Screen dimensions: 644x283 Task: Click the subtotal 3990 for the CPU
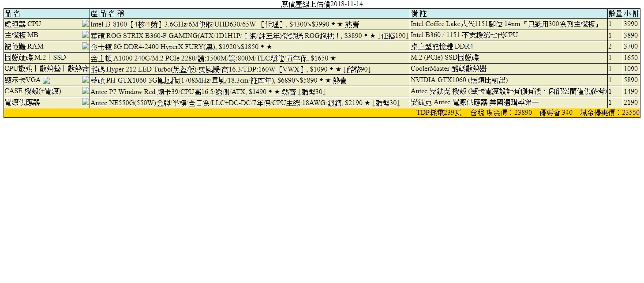pos(631,24)
